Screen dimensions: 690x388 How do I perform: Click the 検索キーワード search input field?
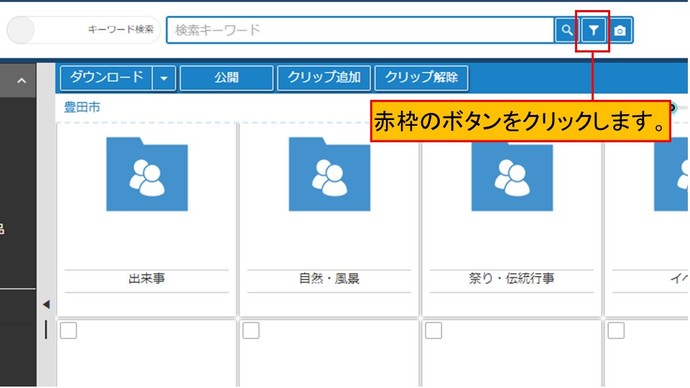tap(360, 30)
